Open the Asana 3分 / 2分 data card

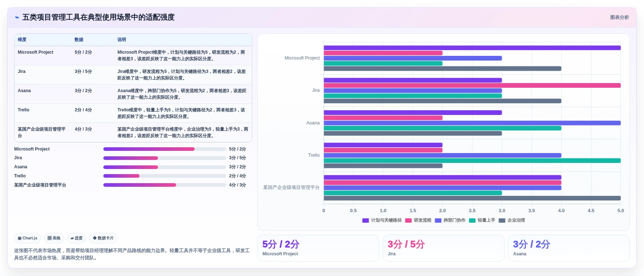[x=569, y=248]
